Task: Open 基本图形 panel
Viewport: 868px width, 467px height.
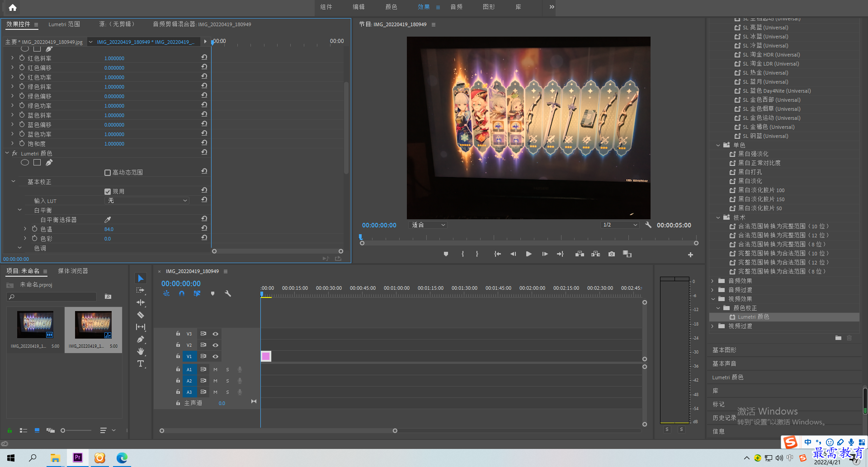Action: [724, 350]
